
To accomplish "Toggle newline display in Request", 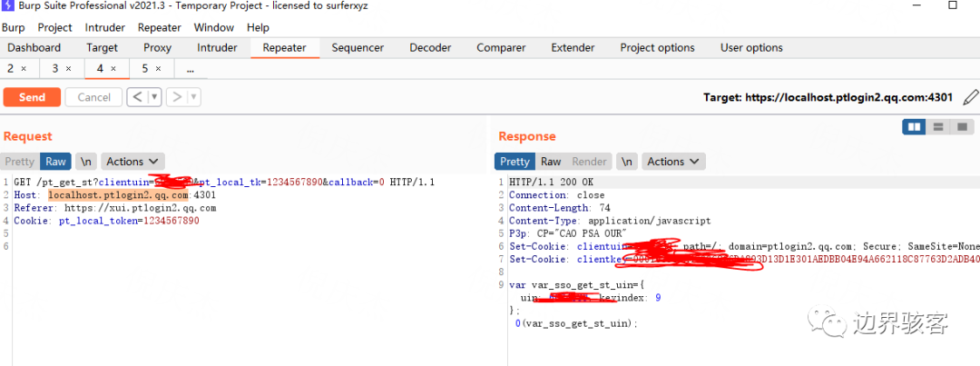I will coord(86,162).
